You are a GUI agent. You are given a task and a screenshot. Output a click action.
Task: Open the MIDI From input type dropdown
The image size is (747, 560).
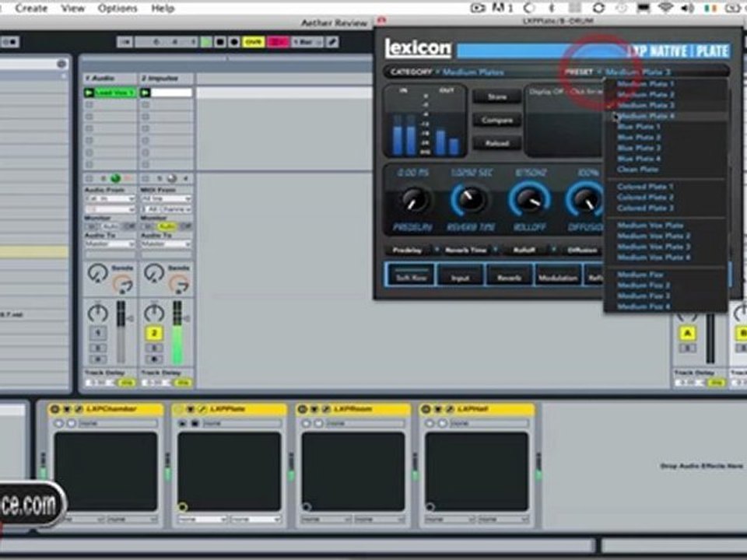coord(167,198)
